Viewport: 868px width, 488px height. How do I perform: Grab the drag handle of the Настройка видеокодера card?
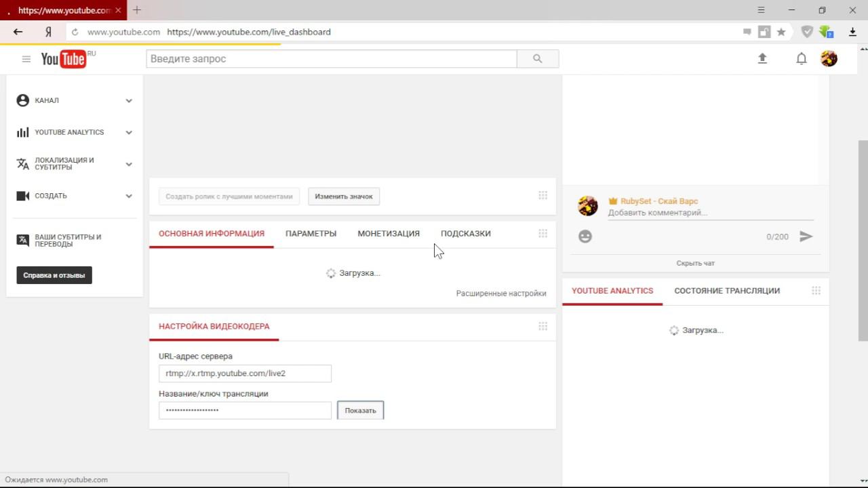click(x=542, y=326)
